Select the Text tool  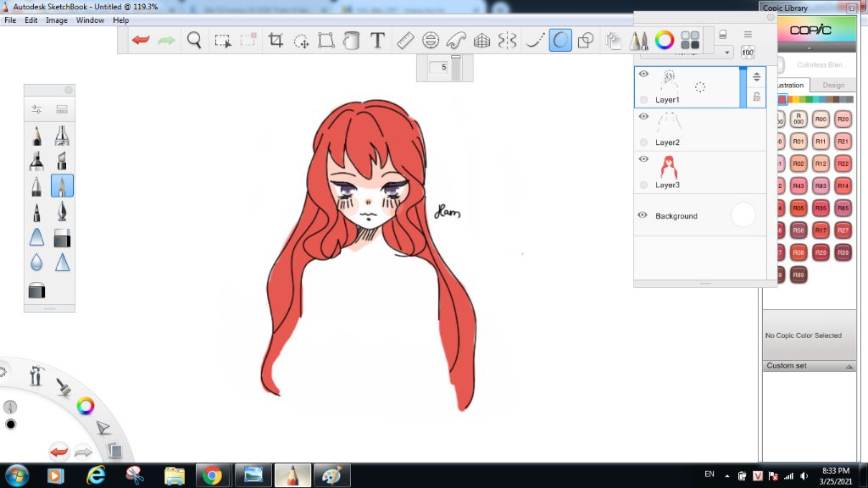(x=377, y=40)
